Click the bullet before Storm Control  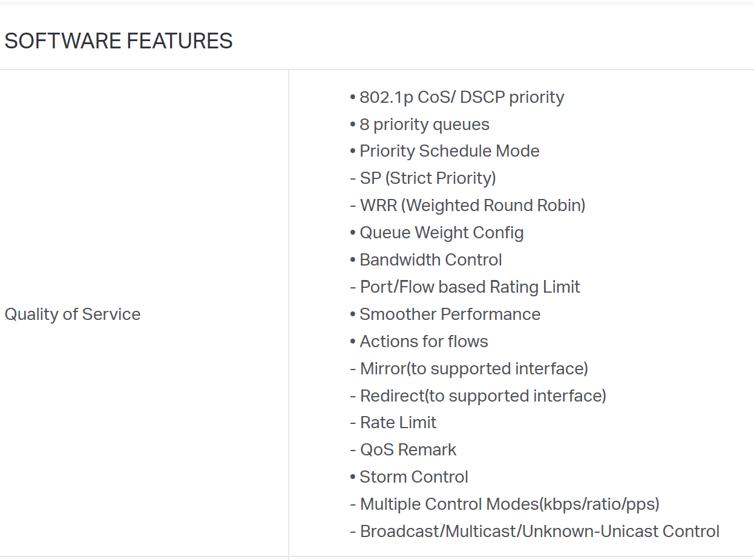coord(353,477)
